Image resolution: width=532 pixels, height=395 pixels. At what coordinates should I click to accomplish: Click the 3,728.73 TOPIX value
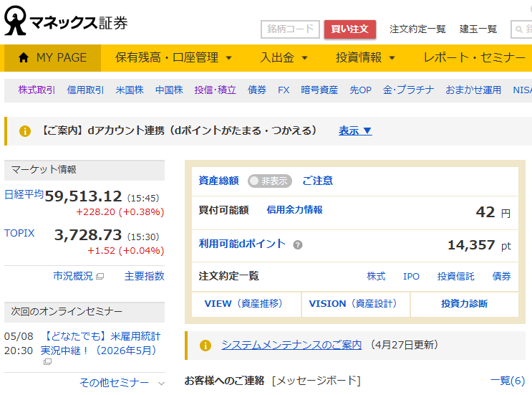pyautogui.click(x=88, y=235)
